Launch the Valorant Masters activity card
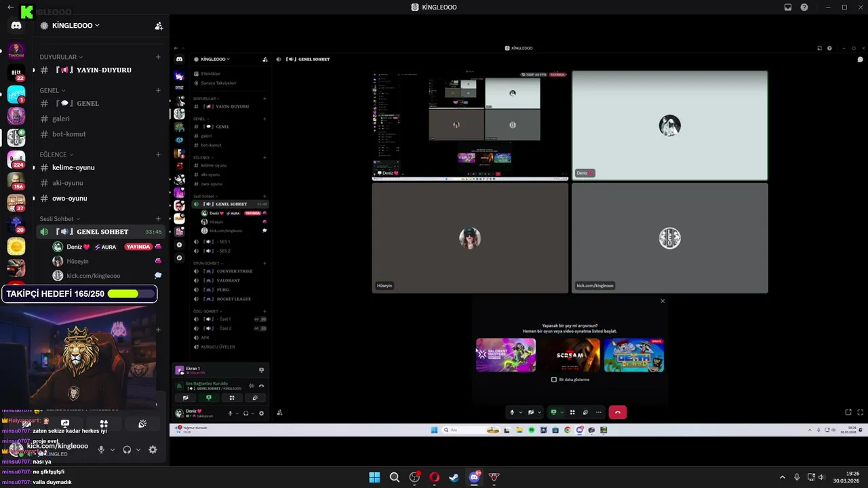This screenshot has width=868, height=488. coord(506,355)
